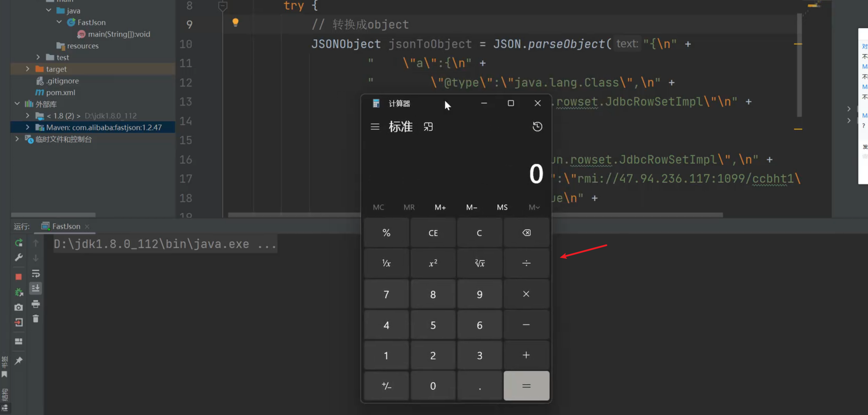
Task: Toggle scroll to end of console
Action: (36, 288)
